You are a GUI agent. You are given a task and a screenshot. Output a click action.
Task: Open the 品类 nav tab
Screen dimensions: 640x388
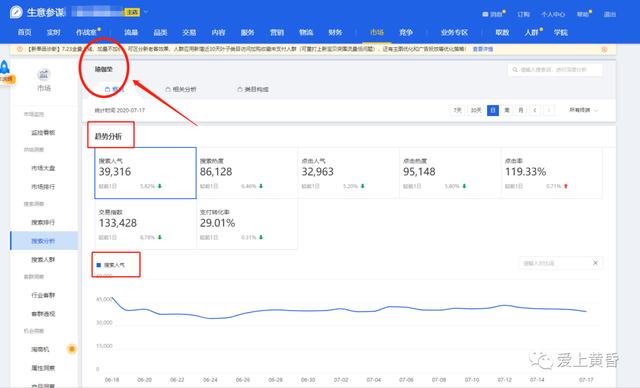click(x=160, y=32)
